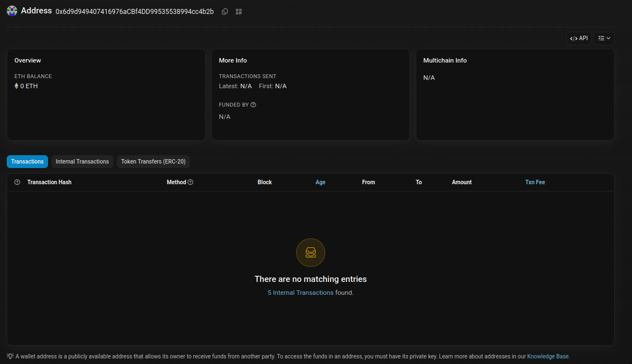
Task: Click the address blockie avatar icon
Action: tap(12, 11)
